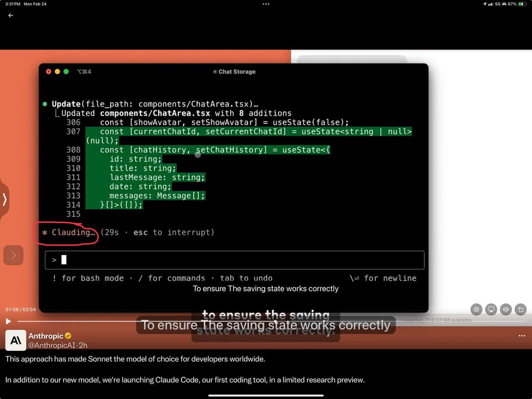The width and height of the screenshot is (532, 399).
Task: Tap the gold verified badge
Action: pyautogui.click(x=68, y=336)
